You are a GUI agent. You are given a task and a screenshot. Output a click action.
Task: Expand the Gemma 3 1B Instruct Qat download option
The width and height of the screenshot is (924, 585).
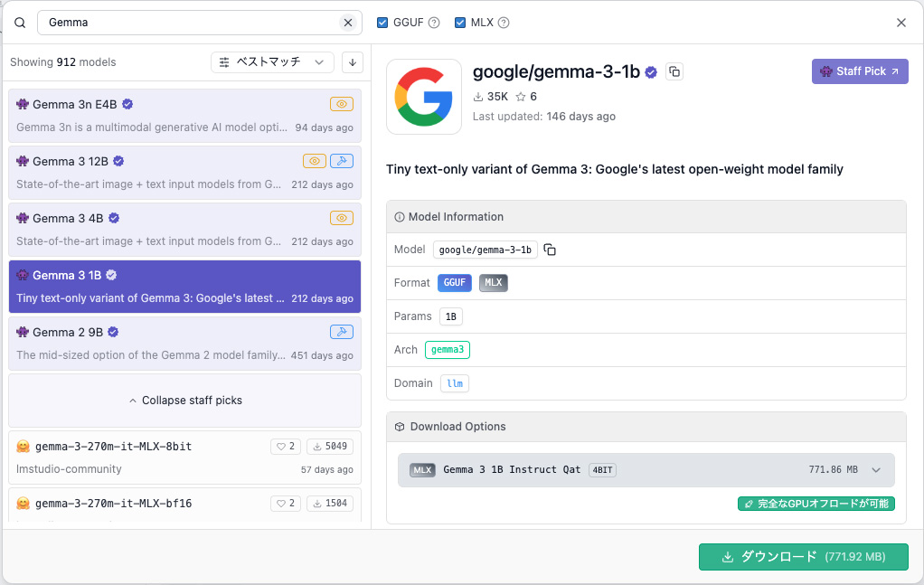[875, 470]
